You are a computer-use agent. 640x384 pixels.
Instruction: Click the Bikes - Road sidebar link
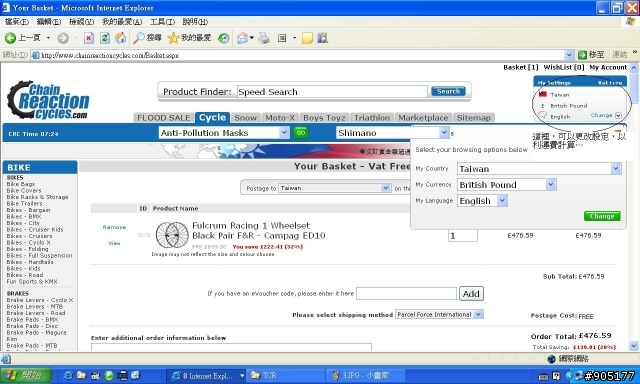pos(24,275)
